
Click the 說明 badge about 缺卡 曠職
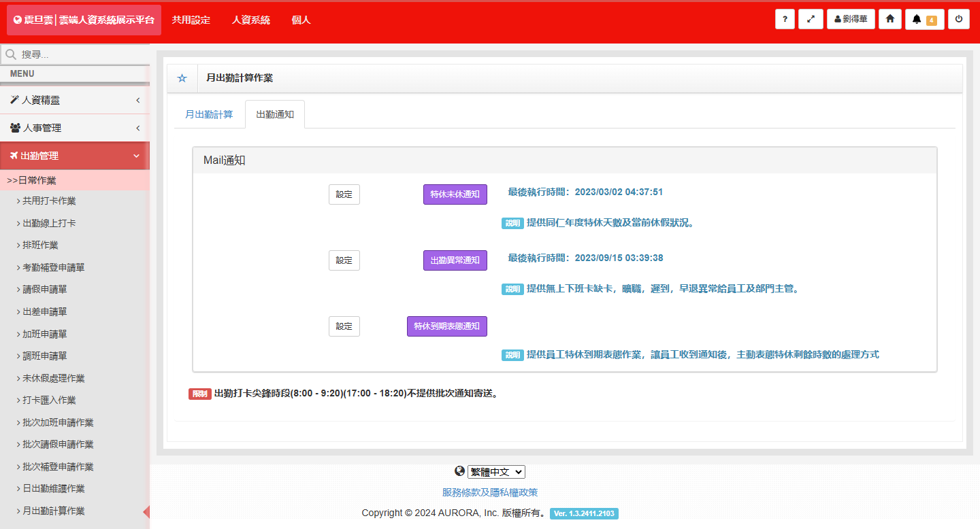pos(513,289)
